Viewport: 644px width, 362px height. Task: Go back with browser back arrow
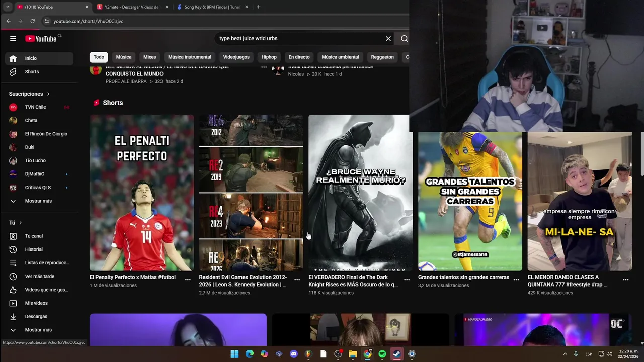[x=8, y=21]
